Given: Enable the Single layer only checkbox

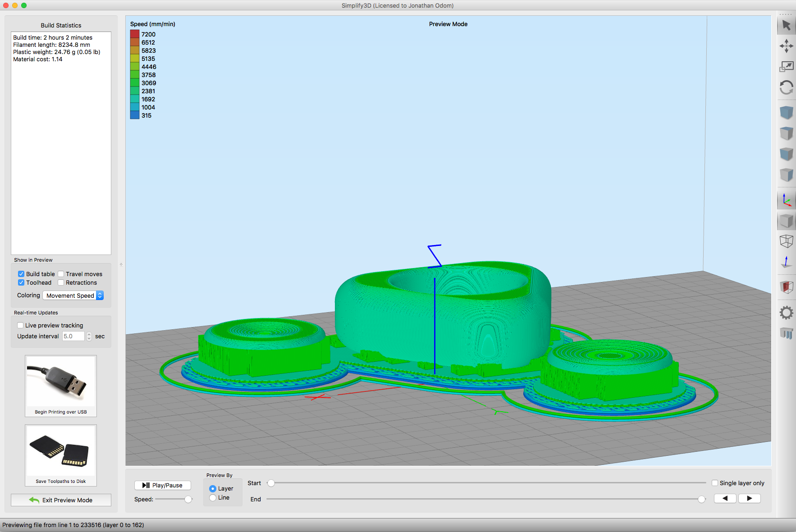Looking at the screenshot, I should 715,483.
